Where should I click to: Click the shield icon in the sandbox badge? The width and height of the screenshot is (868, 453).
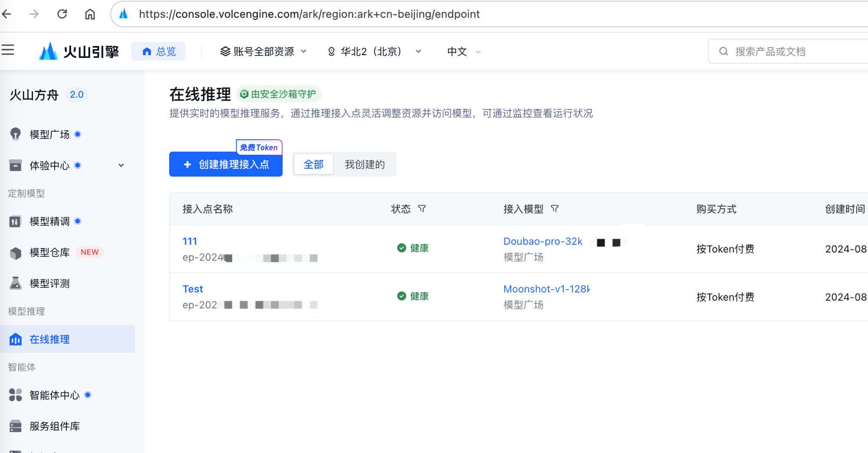(x=244, y=94)
